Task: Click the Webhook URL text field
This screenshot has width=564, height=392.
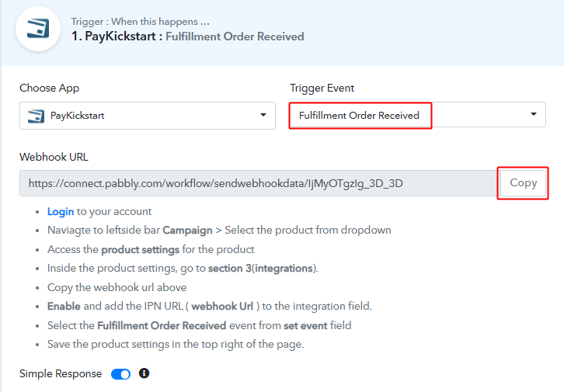Action: coord(259,183)
